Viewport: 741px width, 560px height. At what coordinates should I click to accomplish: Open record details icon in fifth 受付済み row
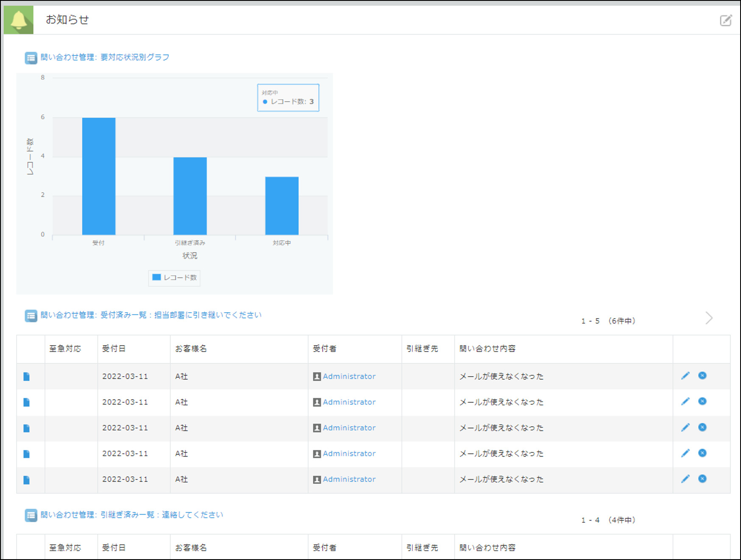tap(27, 480)
